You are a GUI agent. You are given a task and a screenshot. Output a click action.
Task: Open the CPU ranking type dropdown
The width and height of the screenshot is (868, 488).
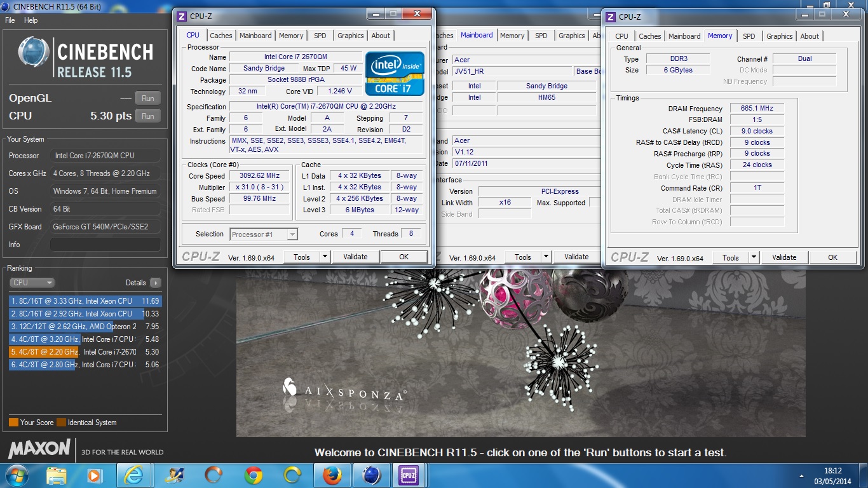click(x=32, y=283)
